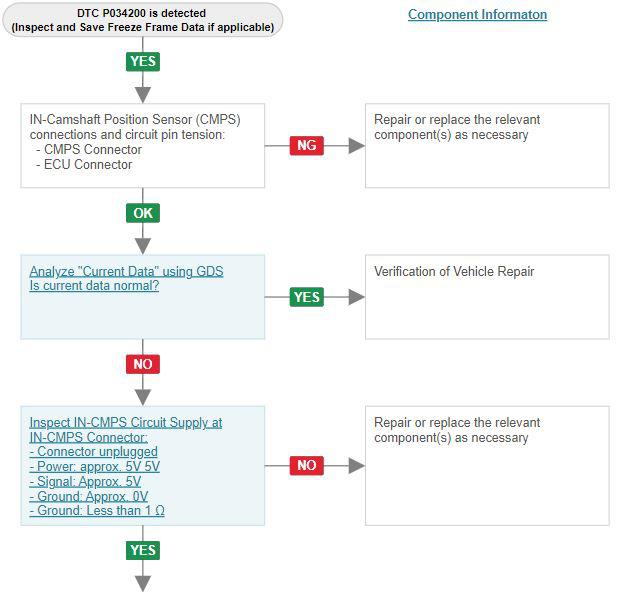Open the Component Information link
The height and width of the screenshot is (593, 619).
(x=477, y=15)
